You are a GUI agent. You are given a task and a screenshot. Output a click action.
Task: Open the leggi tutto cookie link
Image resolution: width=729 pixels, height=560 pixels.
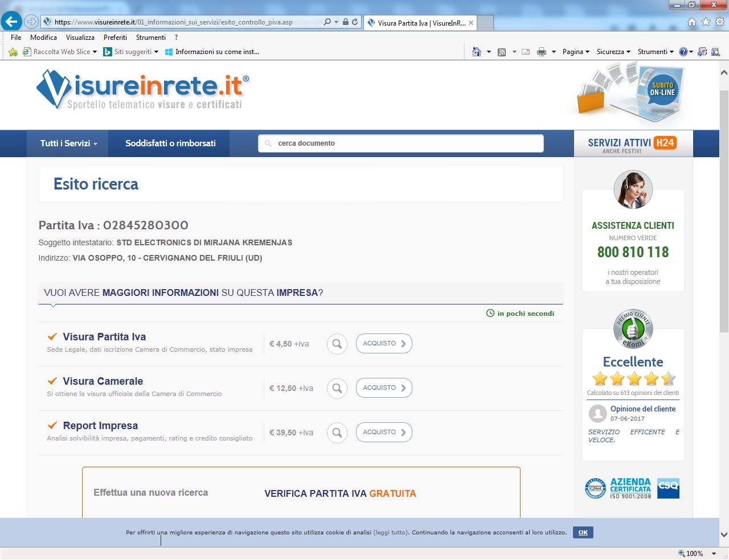[391, 533]
